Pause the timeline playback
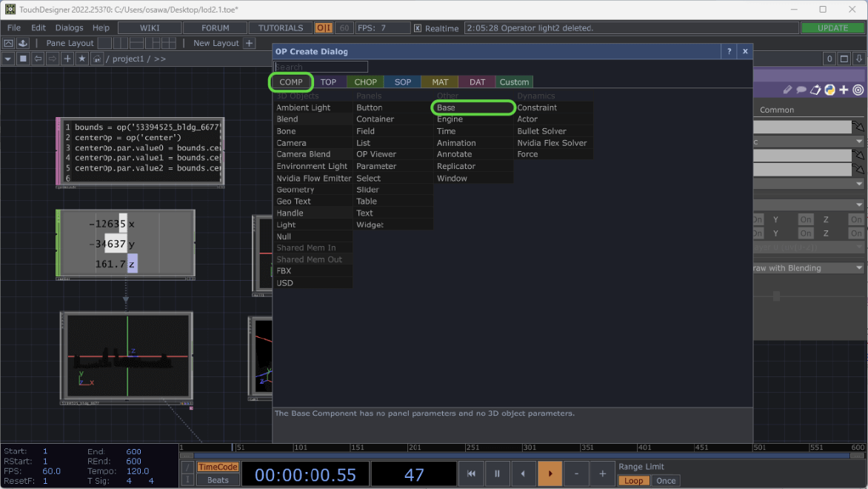Image resolution: width=868 pixels, height=489 pixels. coord(497,473)
